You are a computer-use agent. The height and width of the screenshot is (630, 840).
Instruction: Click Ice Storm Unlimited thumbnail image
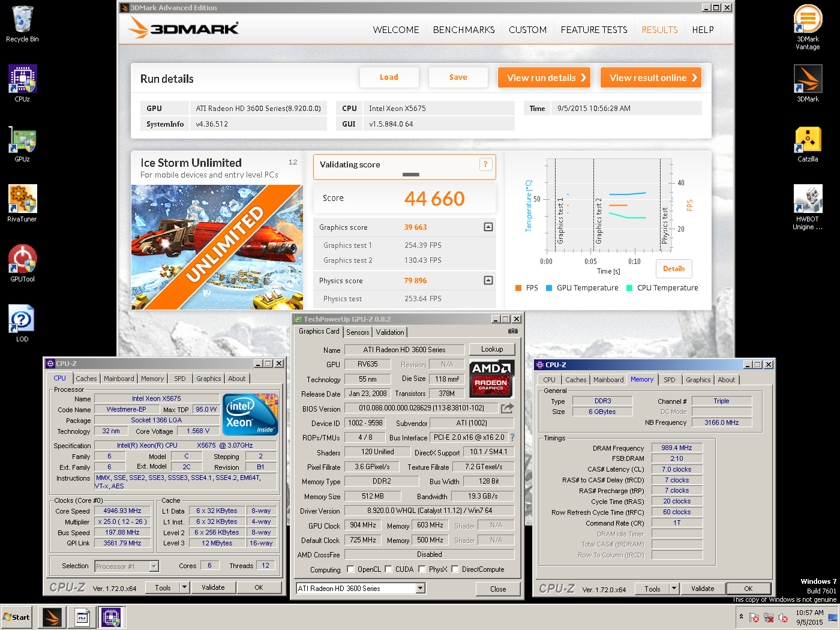click(217, 247)
